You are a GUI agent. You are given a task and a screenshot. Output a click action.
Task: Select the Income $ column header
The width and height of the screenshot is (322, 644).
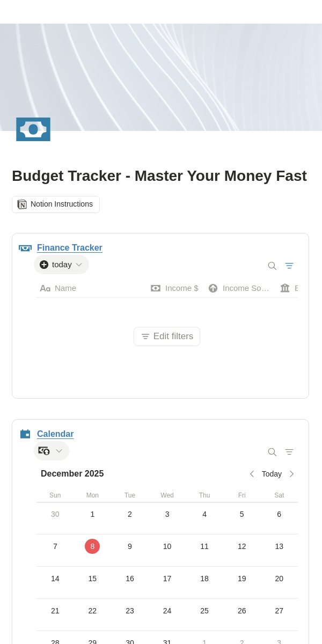(x=174, y=288)
